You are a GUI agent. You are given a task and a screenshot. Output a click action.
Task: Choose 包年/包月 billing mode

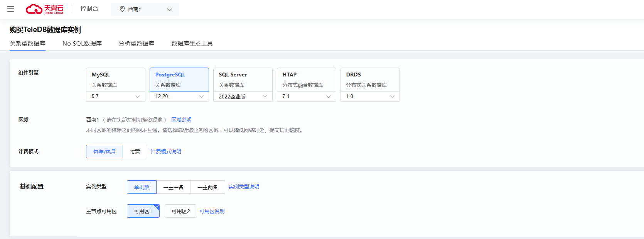click(x=105, y=152)
